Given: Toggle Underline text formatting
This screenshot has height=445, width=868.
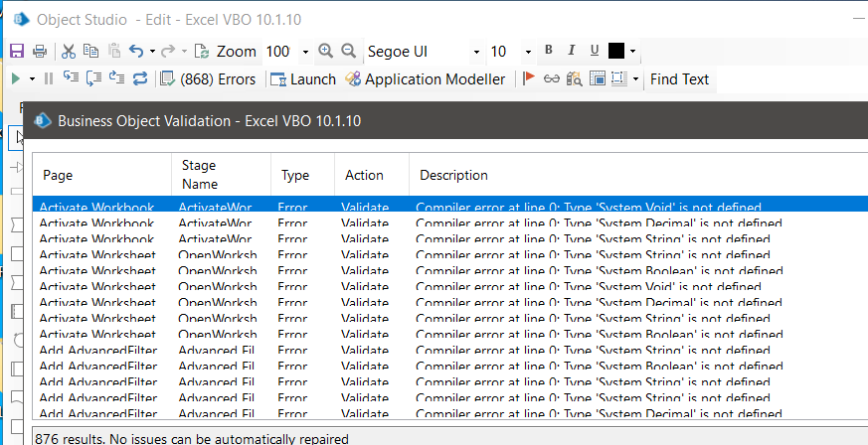Looking at the screenshot, I should tap(595, 52).
